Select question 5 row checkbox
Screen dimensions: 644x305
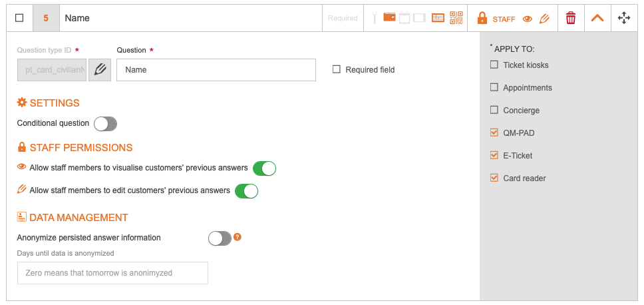[19, 19]
